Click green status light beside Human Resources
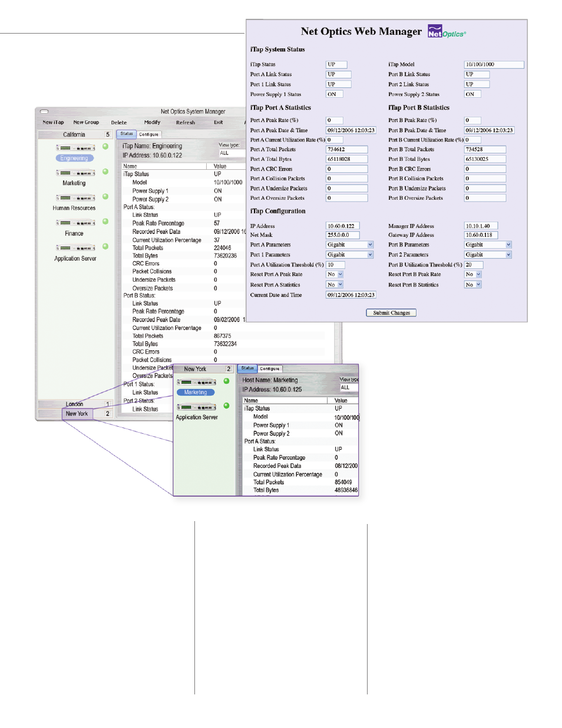 click(x=105, y=196)
